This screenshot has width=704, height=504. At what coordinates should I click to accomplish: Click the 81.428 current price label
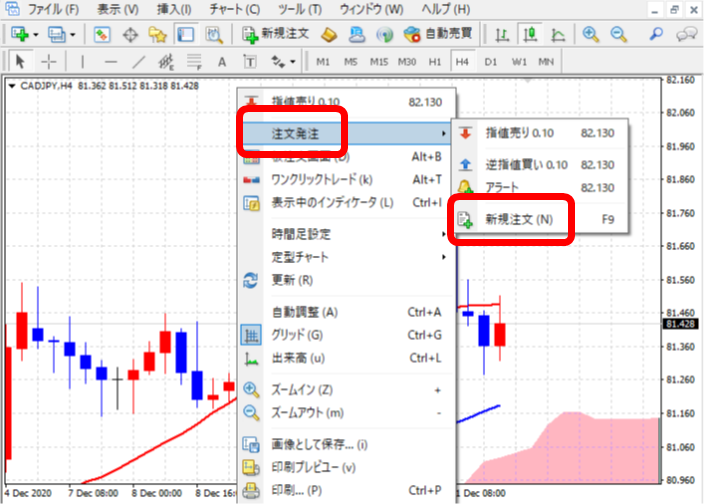coord(681,324)
